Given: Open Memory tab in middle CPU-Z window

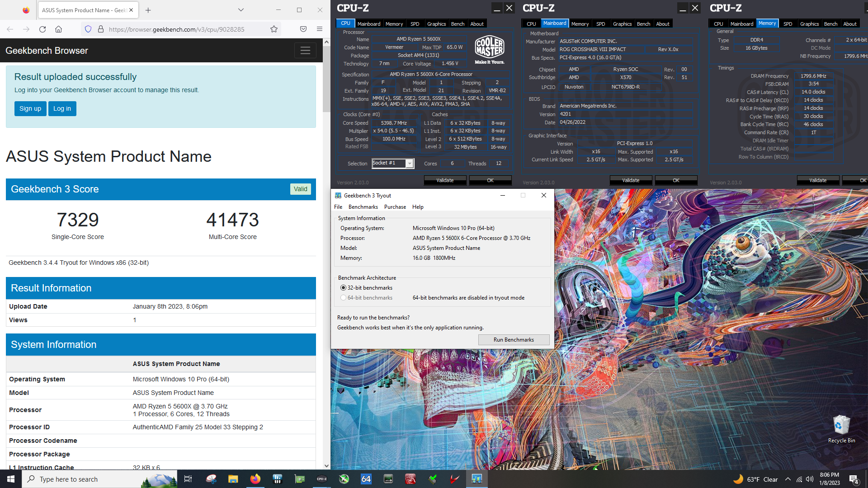Looking at the screenshot, I should pyautogui.click(x=580, y=24).
